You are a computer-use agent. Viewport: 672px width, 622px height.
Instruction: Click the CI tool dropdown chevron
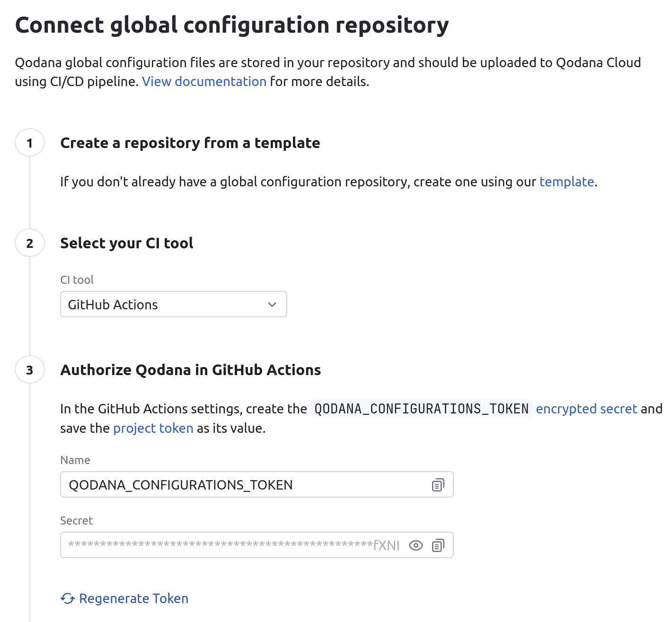point(271,304)
